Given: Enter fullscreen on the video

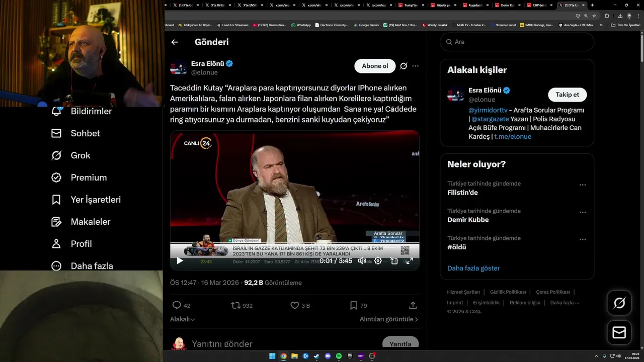Looking at the screenshot, I should click(410, 260).
